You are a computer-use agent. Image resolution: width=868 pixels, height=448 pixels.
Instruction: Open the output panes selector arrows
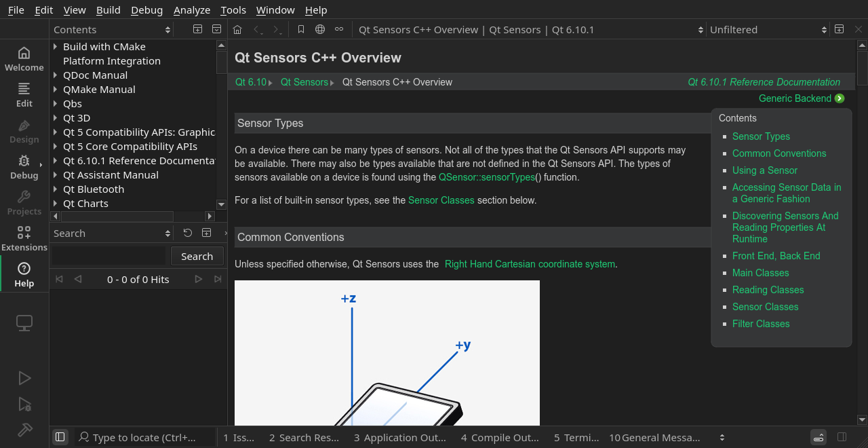722,437
